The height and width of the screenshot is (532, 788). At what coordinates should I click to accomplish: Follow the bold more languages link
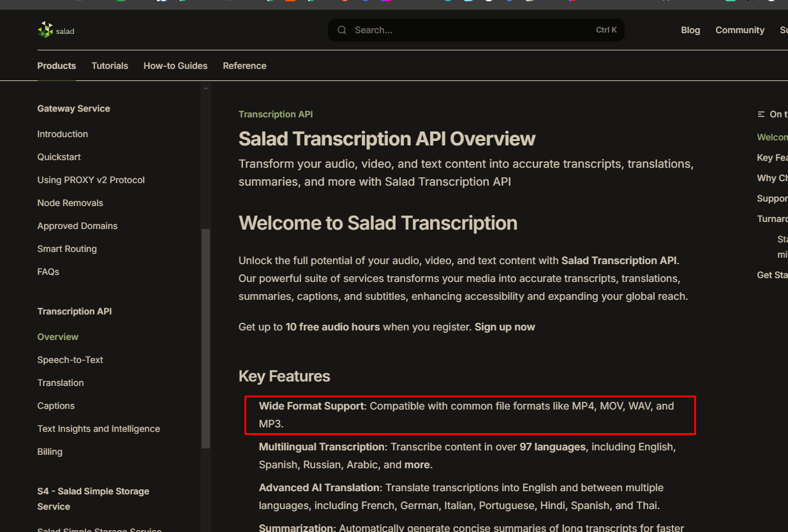pos(417,464)
